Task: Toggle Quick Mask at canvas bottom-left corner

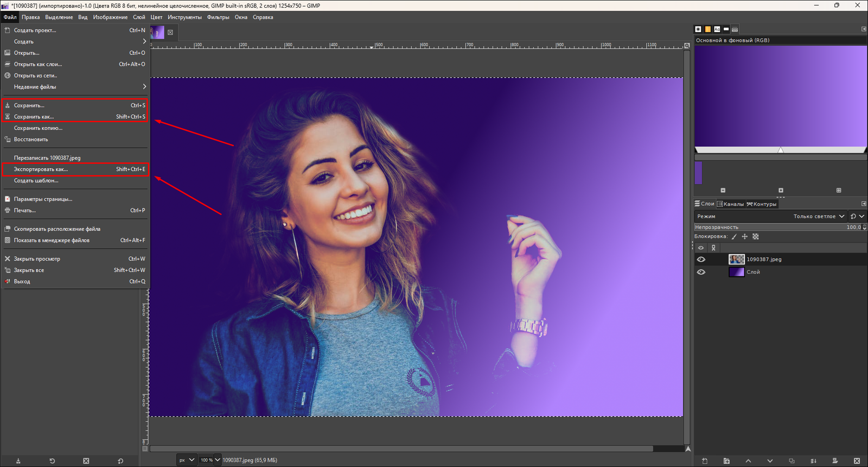Action: (x=145, y=449)
